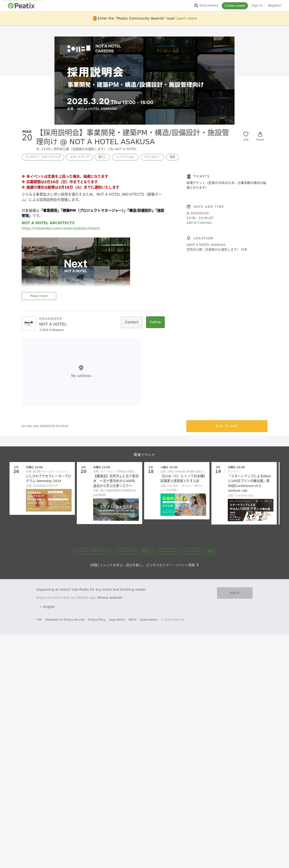Open the Legal Notice link
This screenshot has width=289, height=868.
[117, 620]
